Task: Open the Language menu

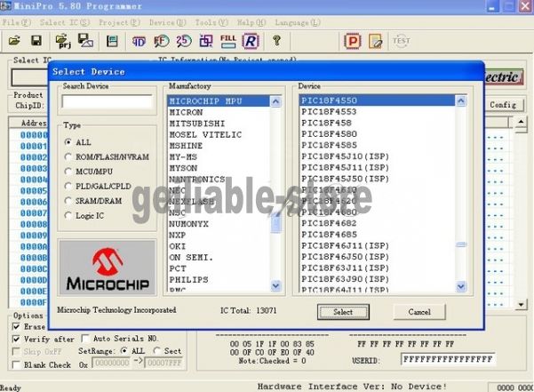Action: click(298, 23)
